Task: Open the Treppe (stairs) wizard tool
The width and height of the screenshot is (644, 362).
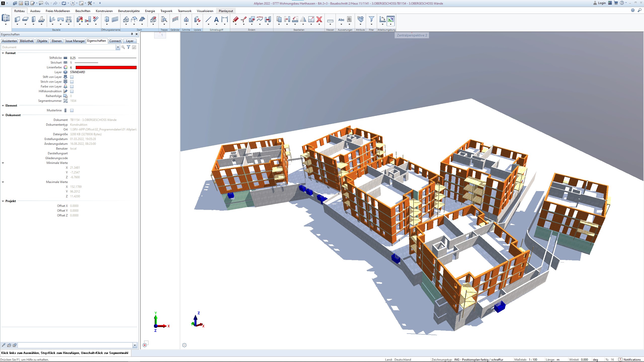Action: pos(164,20)
